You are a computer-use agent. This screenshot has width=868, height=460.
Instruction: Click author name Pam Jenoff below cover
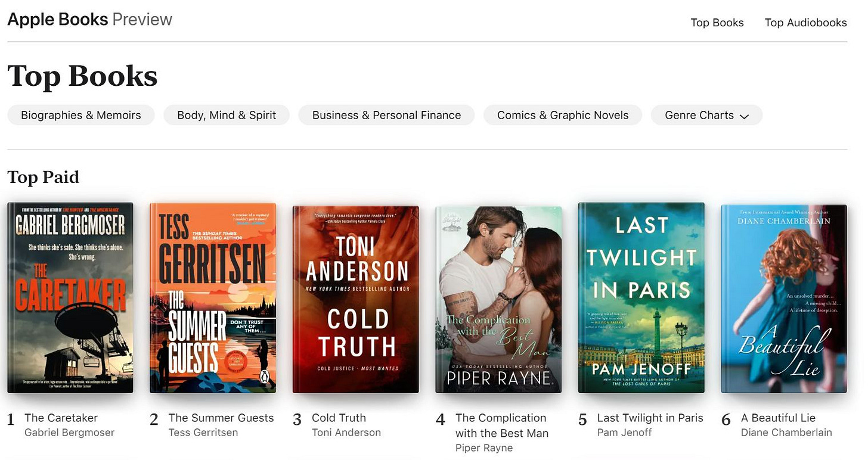point(625,433)
